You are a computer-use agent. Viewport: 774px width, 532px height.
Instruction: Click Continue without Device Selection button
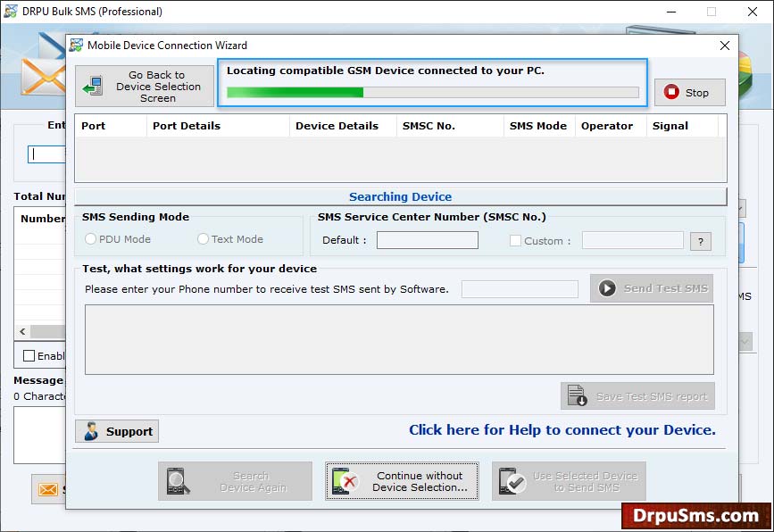click(402, 481)
